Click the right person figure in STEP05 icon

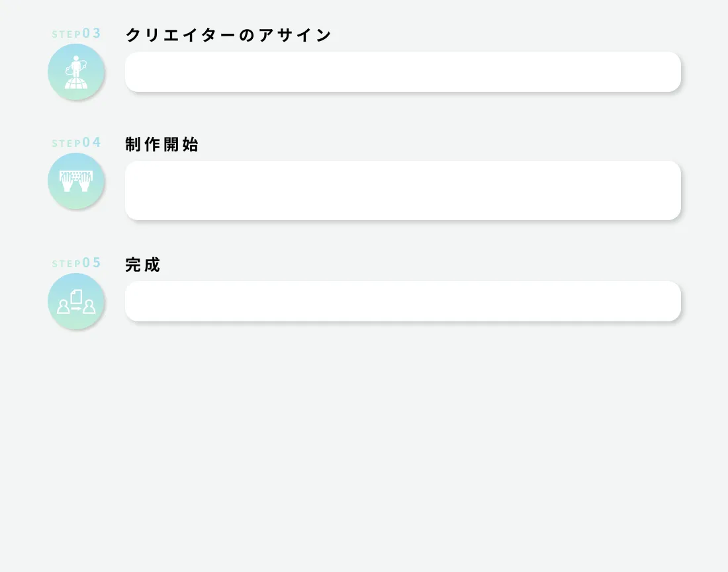(89, 307)
